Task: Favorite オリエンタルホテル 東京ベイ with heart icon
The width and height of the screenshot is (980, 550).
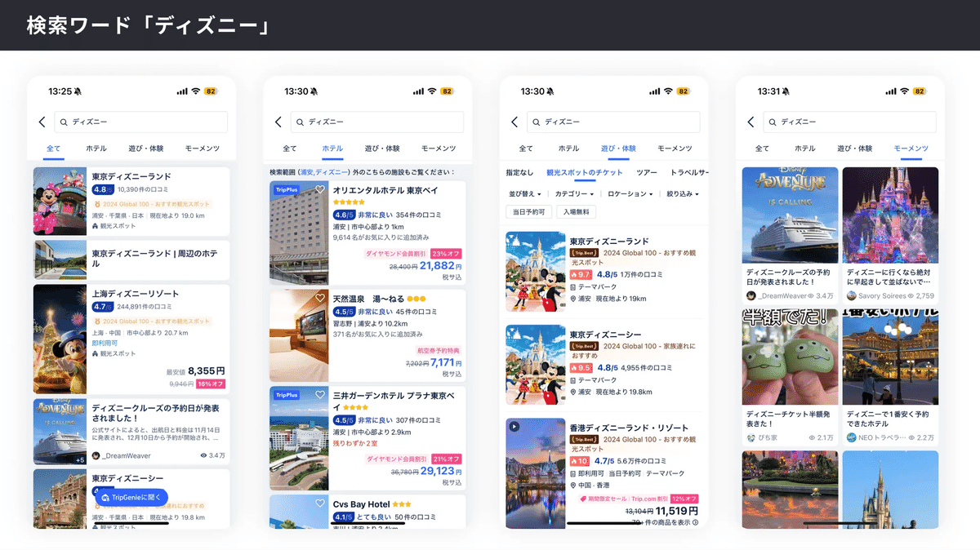Action: point(320,189)
